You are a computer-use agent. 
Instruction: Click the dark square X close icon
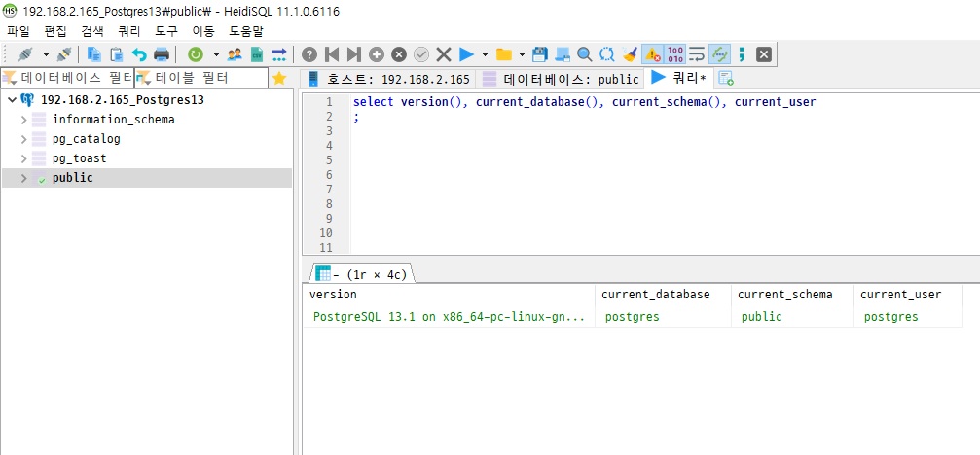click(x=763, y=54)
